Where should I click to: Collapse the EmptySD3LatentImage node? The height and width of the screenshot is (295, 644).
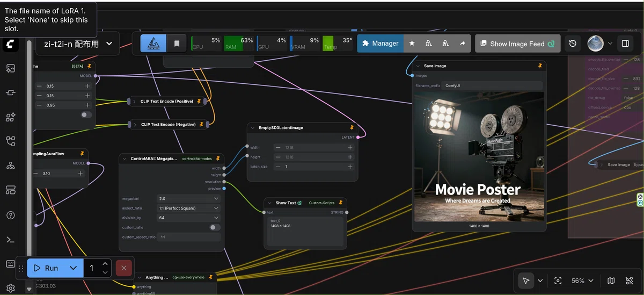(x=253, y=128)
